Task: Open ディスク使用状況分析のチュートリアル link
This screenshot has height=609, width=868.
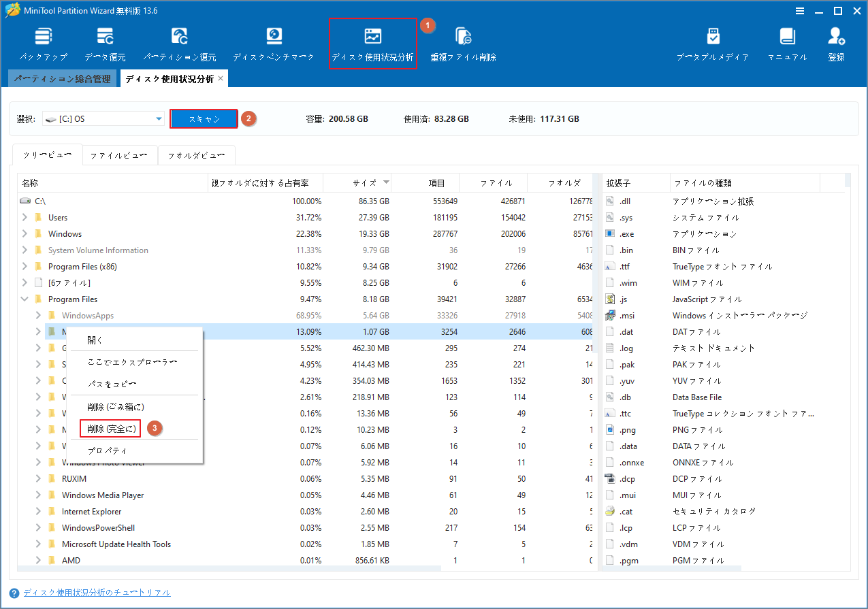Action: click(x=97, y=593)
